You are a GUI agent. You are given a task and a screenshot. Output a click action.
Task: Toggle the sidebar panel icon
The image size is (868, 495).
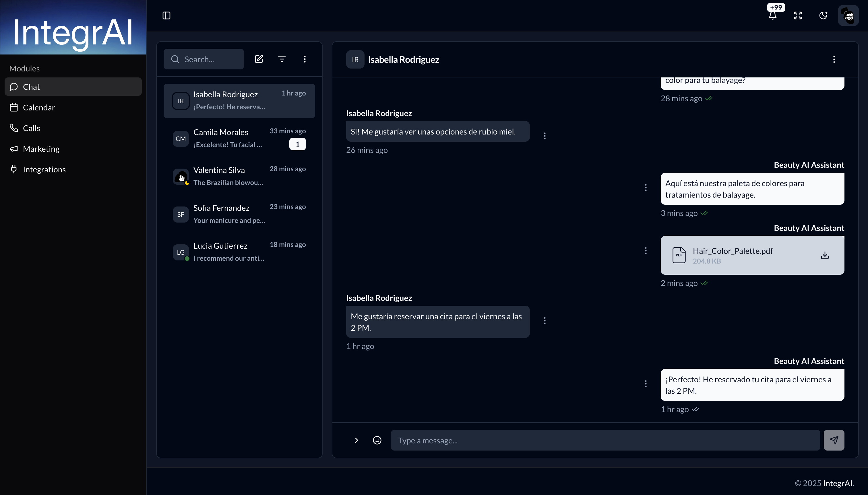point(166,16)
